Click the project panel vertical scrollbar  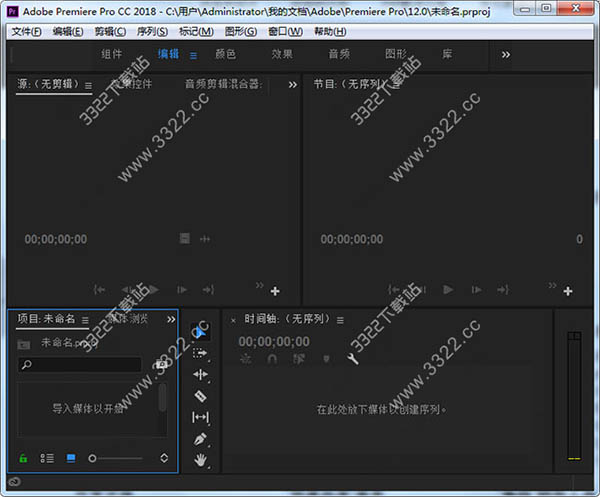point(163,398)
